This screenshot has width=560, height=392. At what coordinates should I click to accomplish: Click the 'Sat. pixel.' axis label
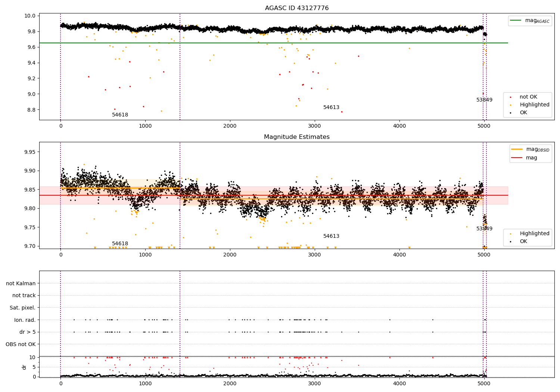[x=23, y=308]
